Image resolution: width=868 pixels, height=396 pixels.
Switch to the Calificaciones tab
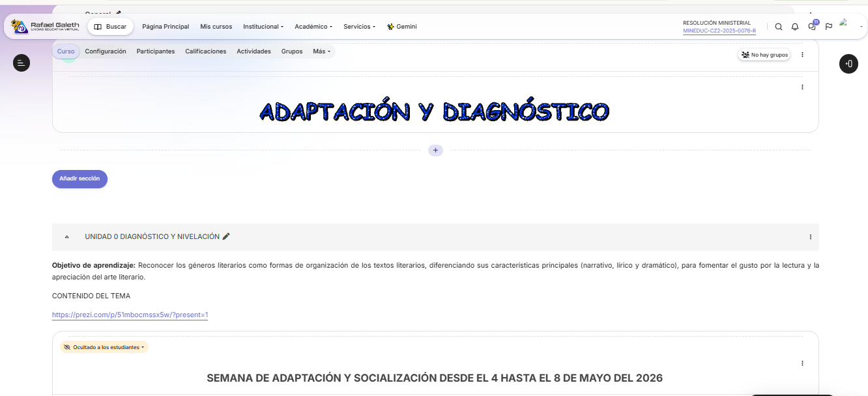tap(205, 51)
